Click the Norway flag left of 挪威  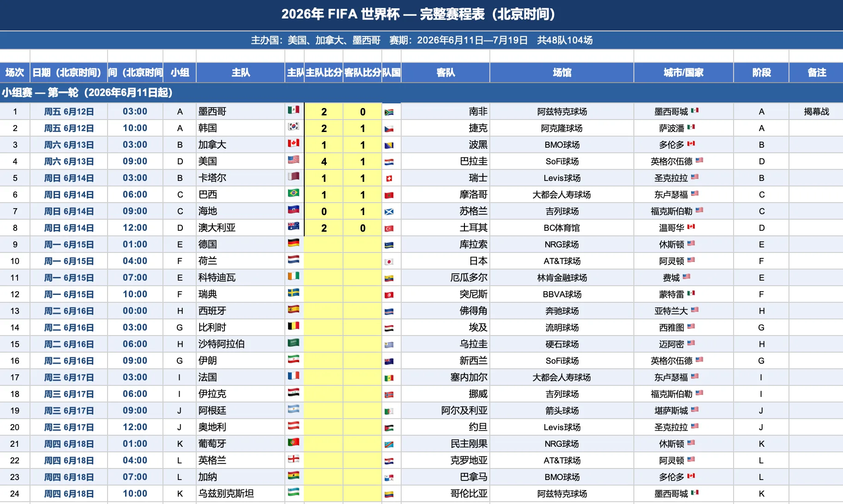[389, 395]
